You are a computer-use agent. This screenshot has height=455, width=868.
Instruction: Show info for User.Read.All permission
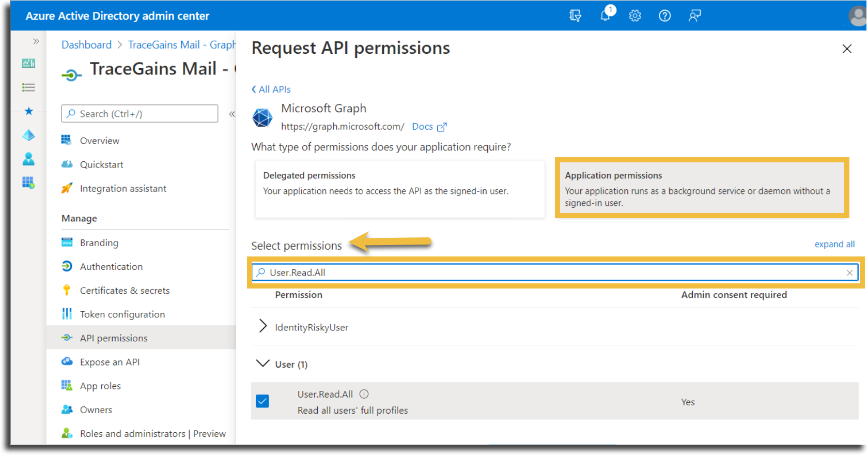coord(364,394)
